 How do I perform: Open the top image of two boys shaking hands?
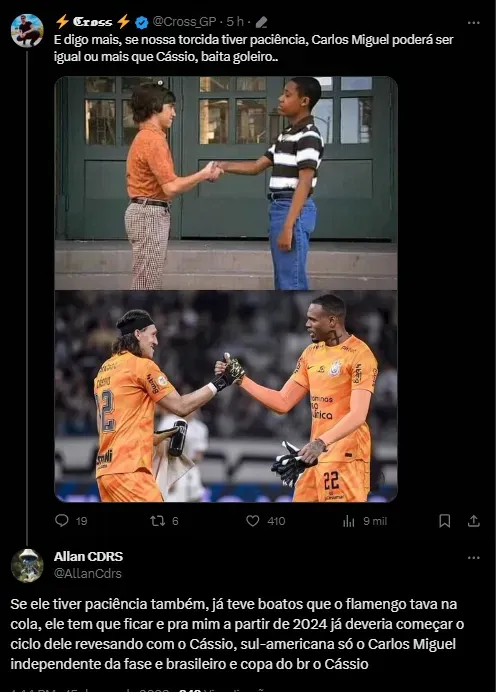[226, 183]
